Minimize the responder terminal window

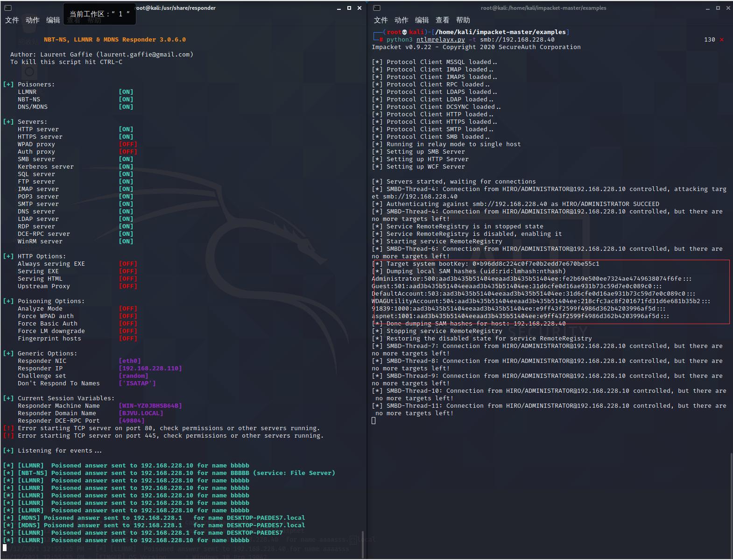click(339, 8)
